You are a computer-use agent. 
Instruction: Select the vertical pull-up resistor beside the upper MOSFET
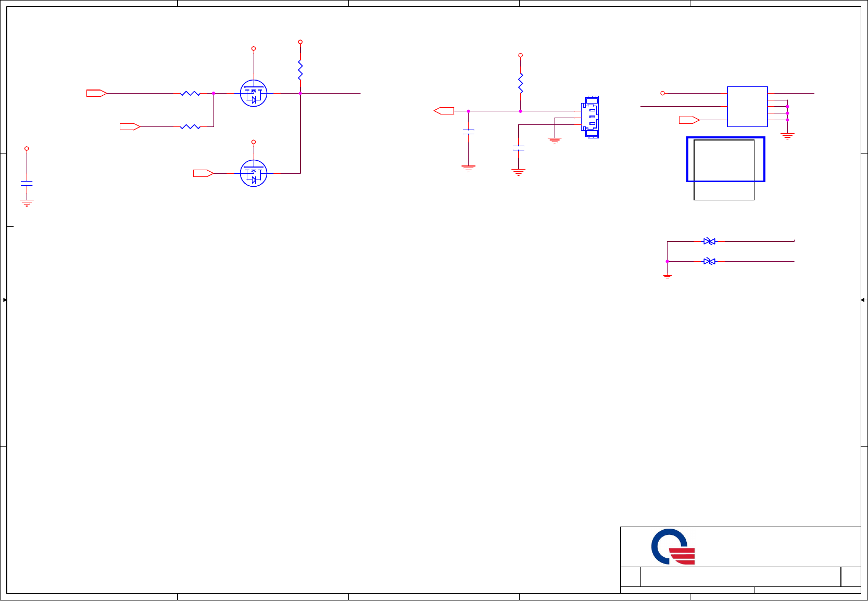300,70
